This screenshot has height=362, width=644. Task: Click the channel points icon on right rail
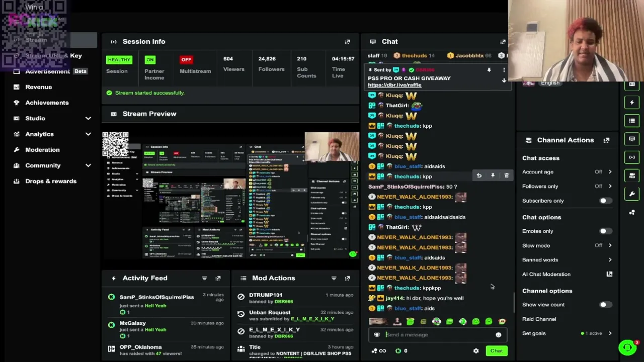tap(632, 212)
